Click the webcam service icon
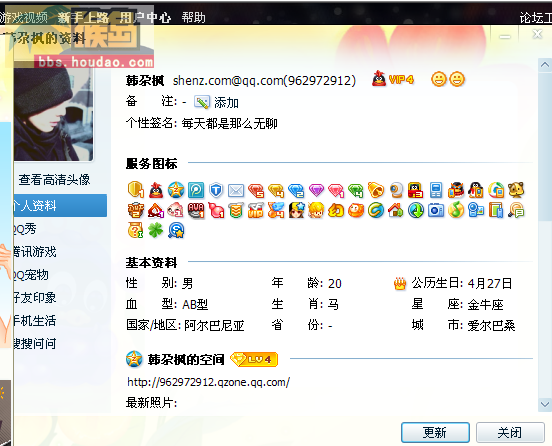This screenshot has height=446, width=552. click(396, 190)
